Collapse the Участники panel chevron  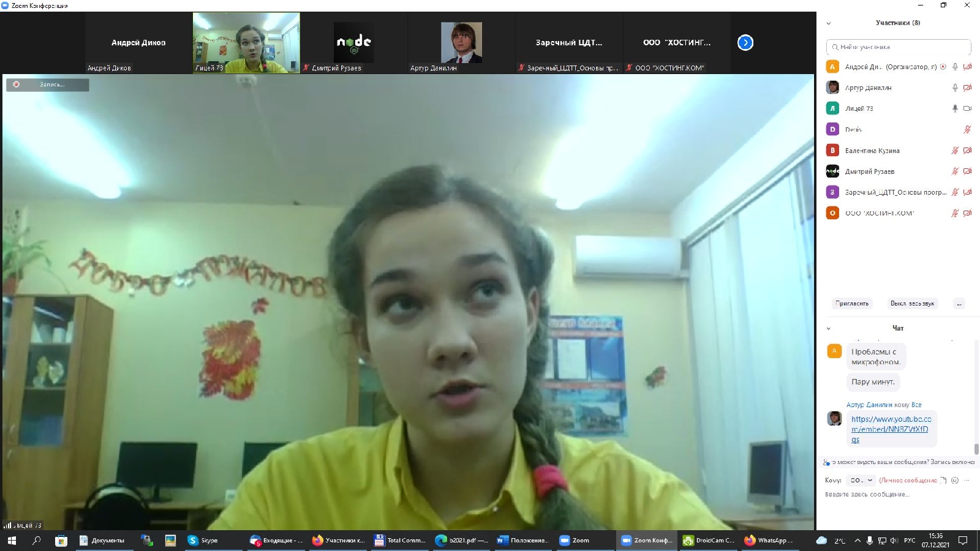click(x=829, y=23)
